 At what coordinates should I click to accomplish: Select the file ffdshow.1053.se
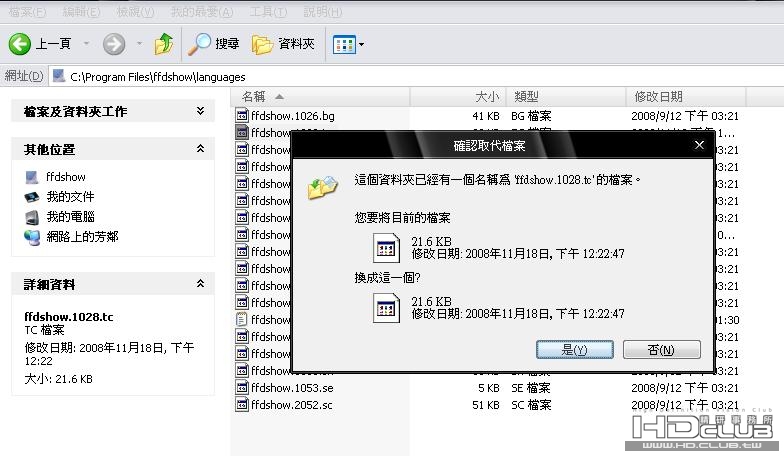tap(292, 388)
